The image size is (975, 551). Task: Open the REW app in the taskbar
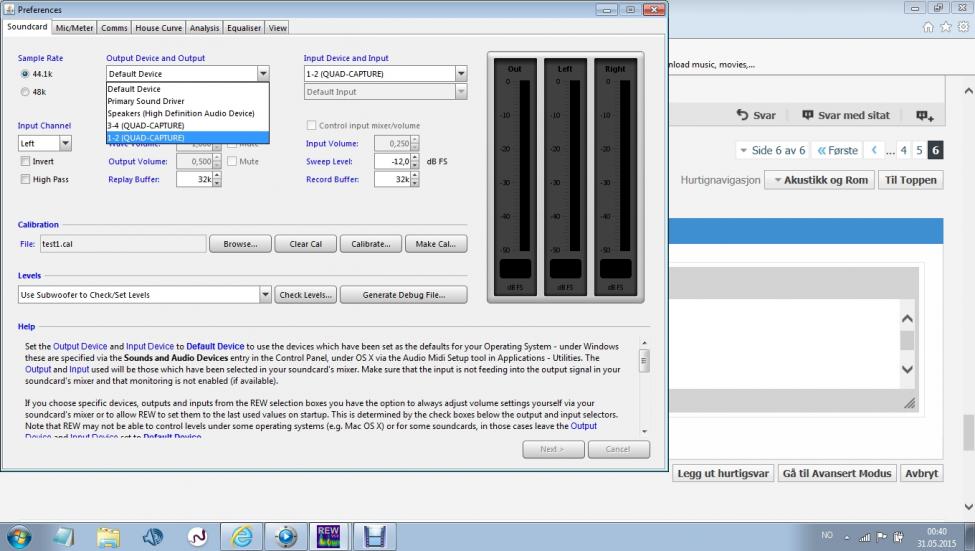(328, 536)
